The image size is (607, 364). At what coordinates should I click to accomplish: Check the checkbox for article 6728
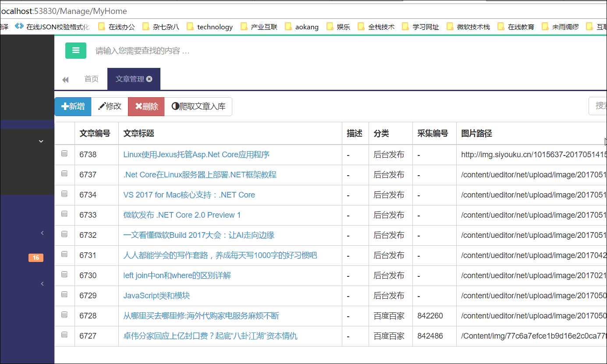click(64, 315)
